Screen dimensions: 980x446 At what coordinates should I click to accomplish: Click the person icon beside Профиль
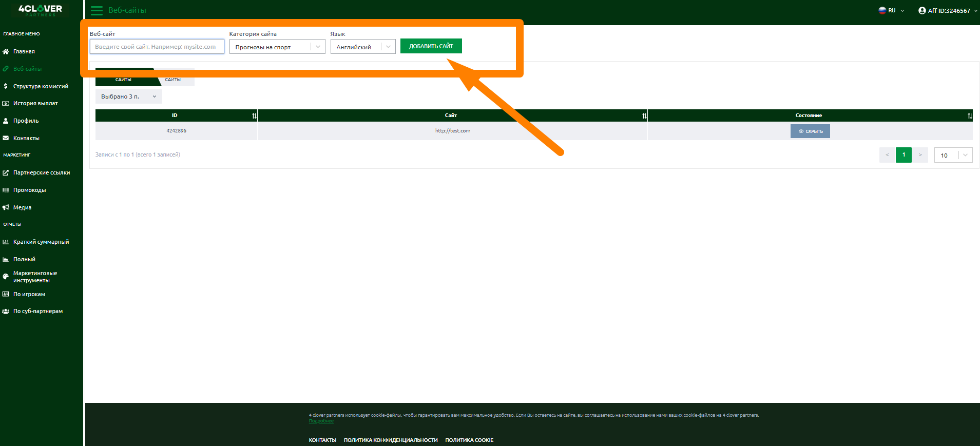tap(6, 121)
